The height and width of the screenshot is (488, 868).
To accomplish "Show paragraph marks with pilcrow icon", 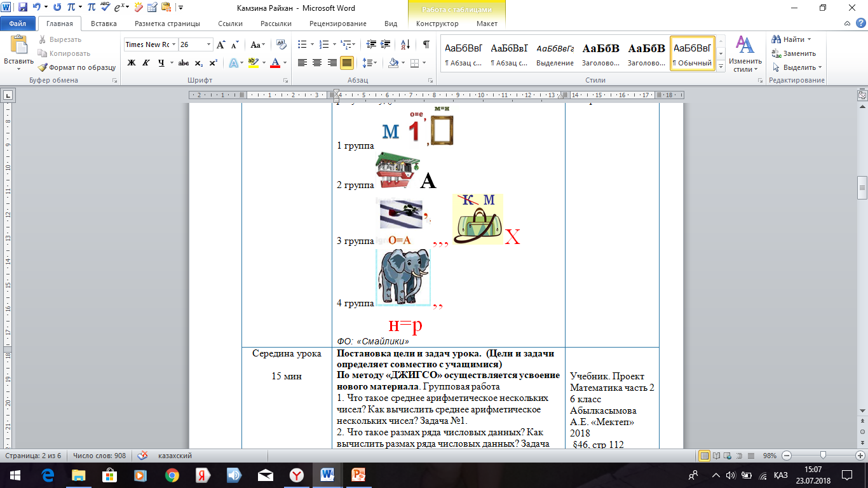I will [426, 44].
